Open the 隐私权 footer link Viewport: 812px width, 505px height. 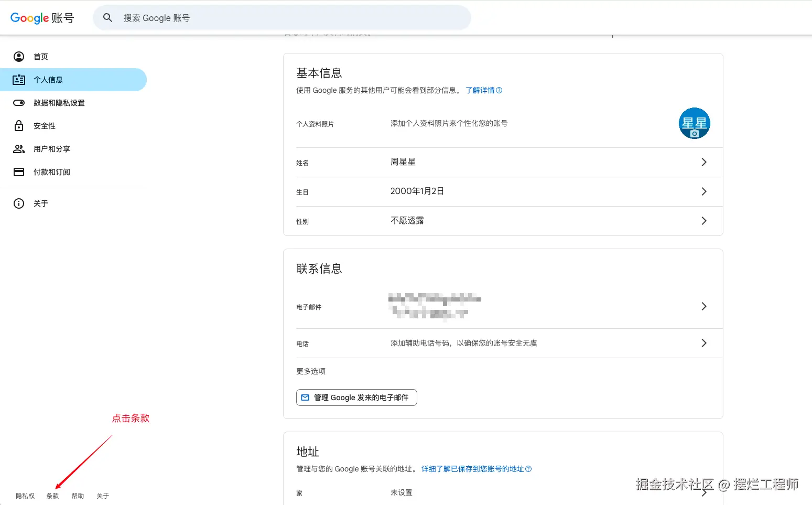point(25,496)
